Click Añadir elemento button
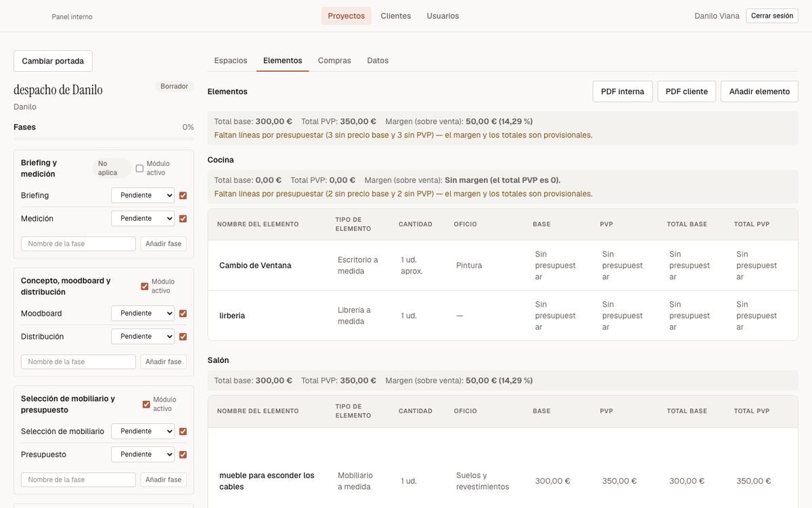The image size is (812, 508). pos(759,91)
